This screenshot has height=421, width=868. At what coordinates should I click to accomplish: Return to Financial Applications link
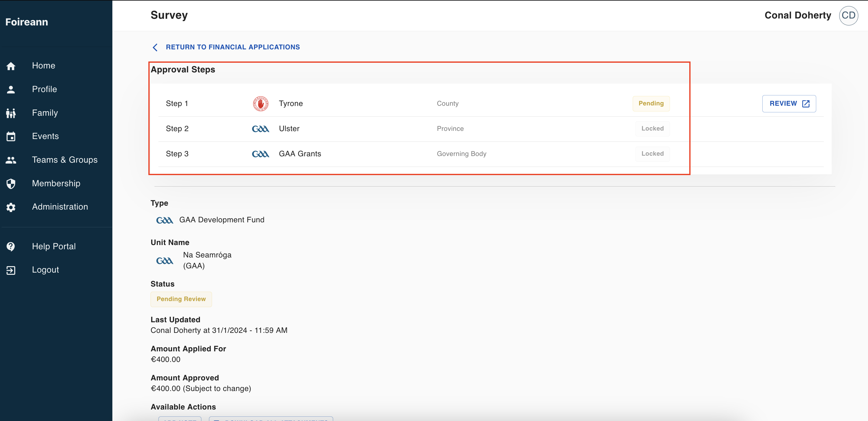(x=233, y=47)
